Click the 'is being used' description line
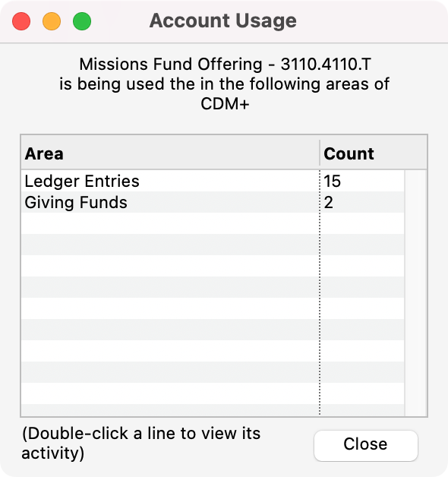 pyautogui.click(x=224, y=84)
